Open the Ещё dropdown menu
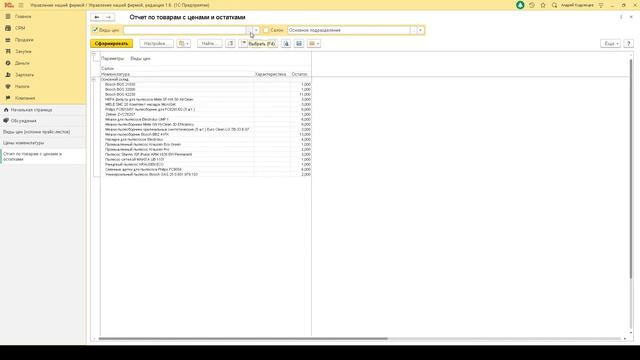Image resolution: width=640 pixels, height=360 pixels. tap(611, 43)
